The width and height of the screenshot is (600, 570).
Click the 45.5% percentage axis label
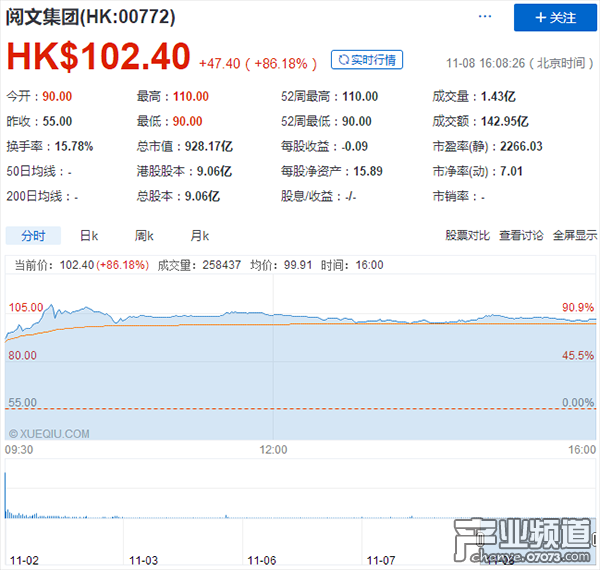[x=578, y=355]
